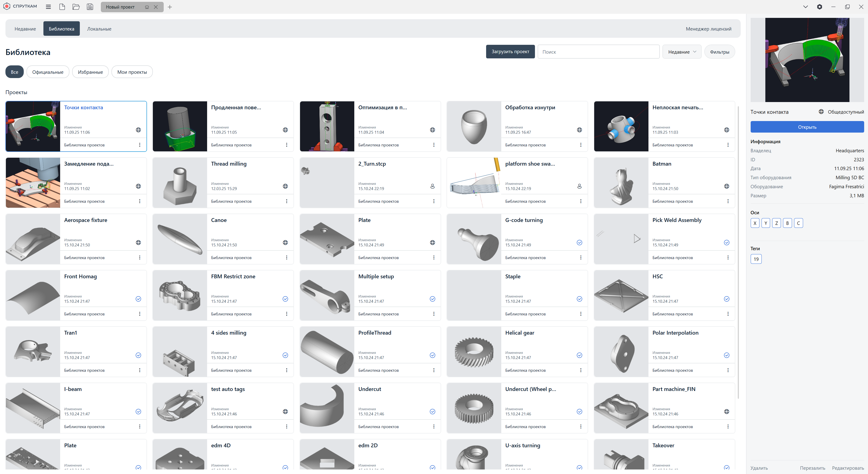Screen dimensions: 868x474
Task: Click the save project icon
Action: tap(90, 7)
